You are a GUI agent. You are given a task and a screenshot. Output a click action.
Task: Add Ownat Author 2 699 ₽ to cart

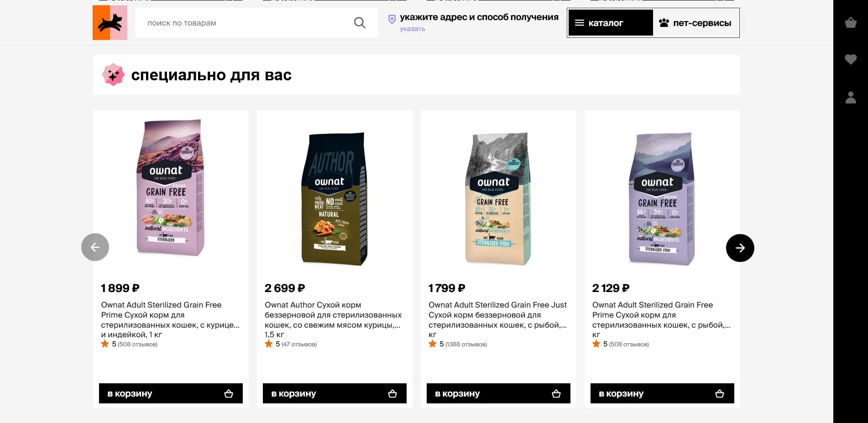click(335, 393)
